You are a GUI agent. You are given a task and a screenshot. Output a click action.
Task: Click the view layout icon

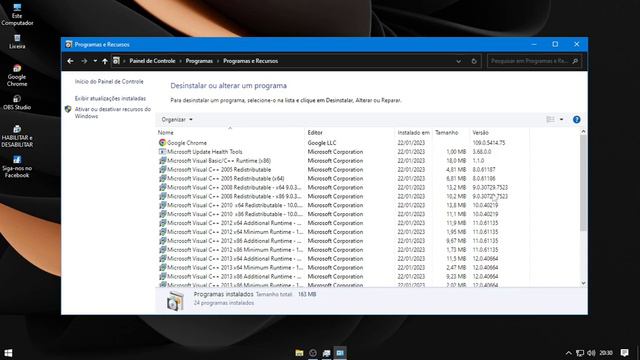(x=550, y=119)
